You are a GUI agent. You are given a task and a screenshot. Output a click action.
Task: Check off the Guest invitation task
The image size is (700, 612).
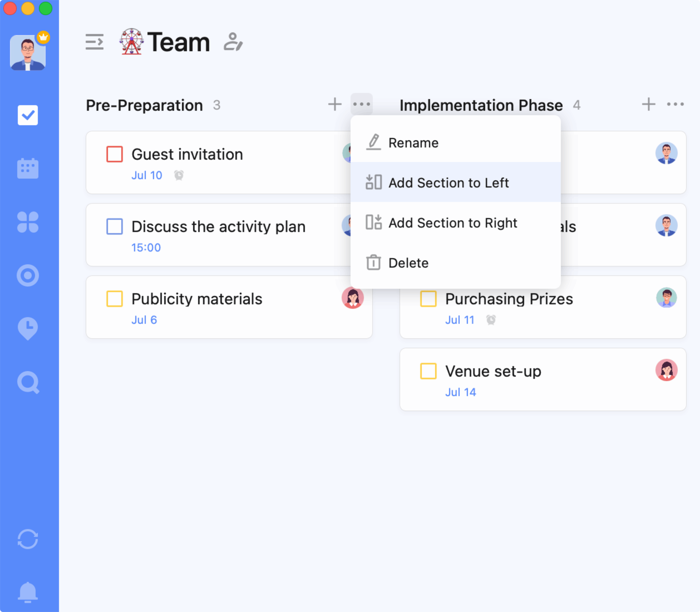pyautogui.click(x=114, y=154)
